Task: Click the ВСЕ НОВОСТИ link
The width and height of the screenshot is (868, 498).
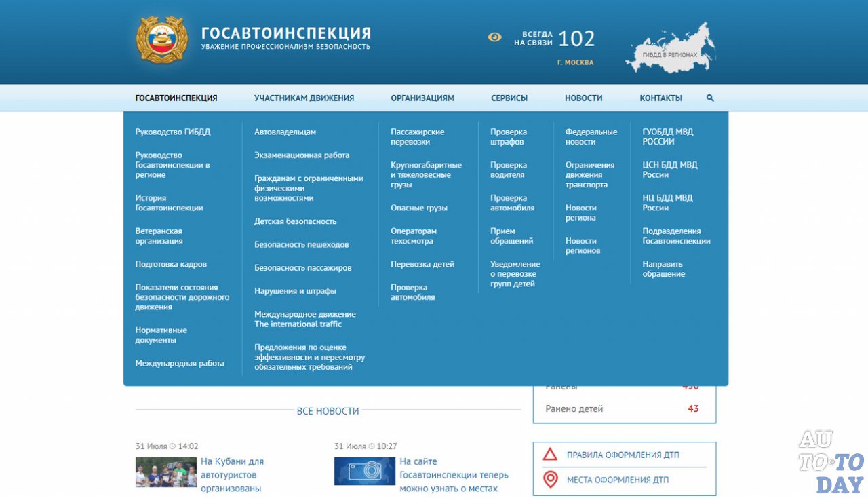Action: click(x=328, y=411)
